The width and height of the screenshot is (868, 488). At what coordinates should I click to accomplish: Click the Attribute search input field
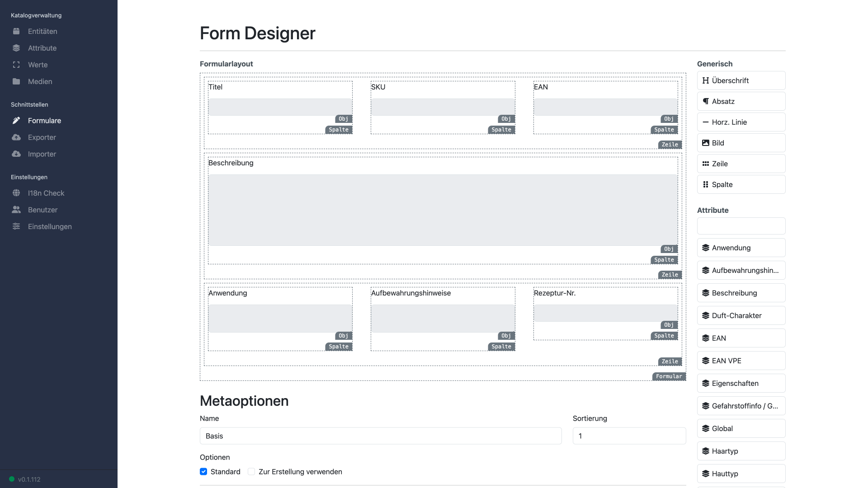741,226
